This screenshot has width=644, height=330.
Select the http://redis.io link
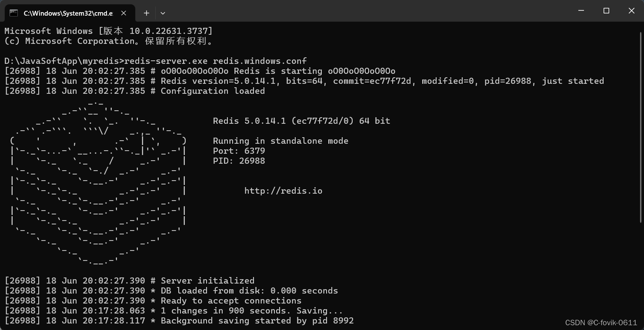284,190
